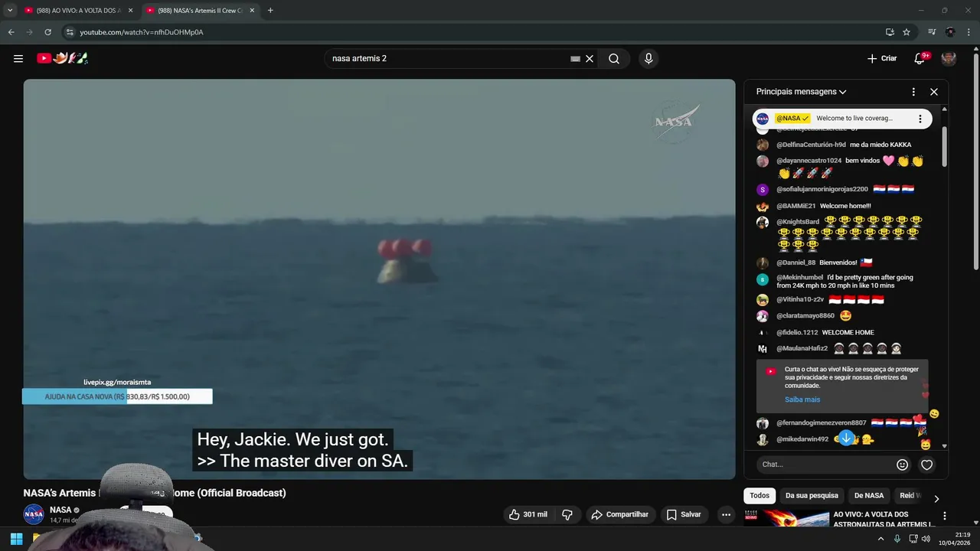Image resolution: width=980 pixels, height=551 pixels.
Task: Jump to newest chat messages with down arrow
Action: tap(846, 438)
